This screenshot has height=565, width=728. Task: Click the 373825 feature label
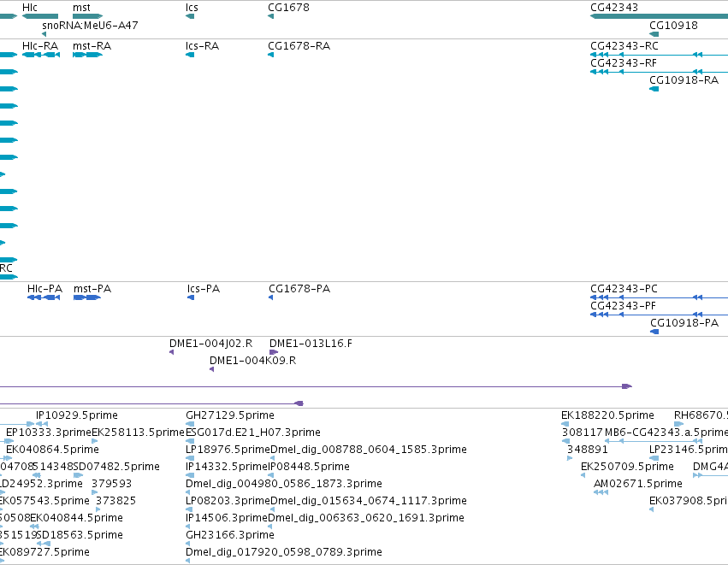point(115,501)
